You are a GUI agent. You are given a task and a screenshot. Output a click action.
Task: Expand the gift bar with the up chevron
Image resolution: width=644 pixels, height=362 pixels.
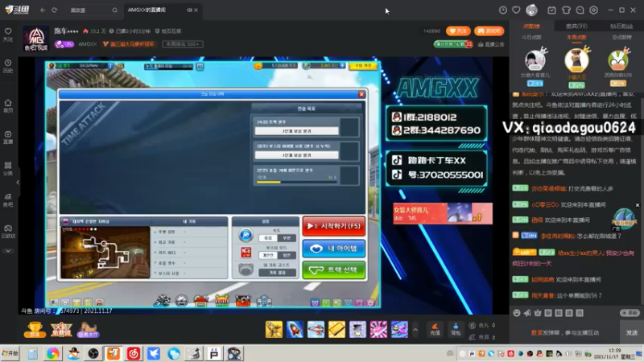[415, 330]
